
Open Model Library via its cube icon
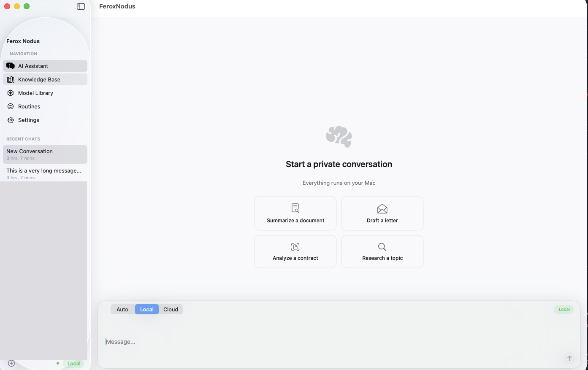[x=10, y=93]
